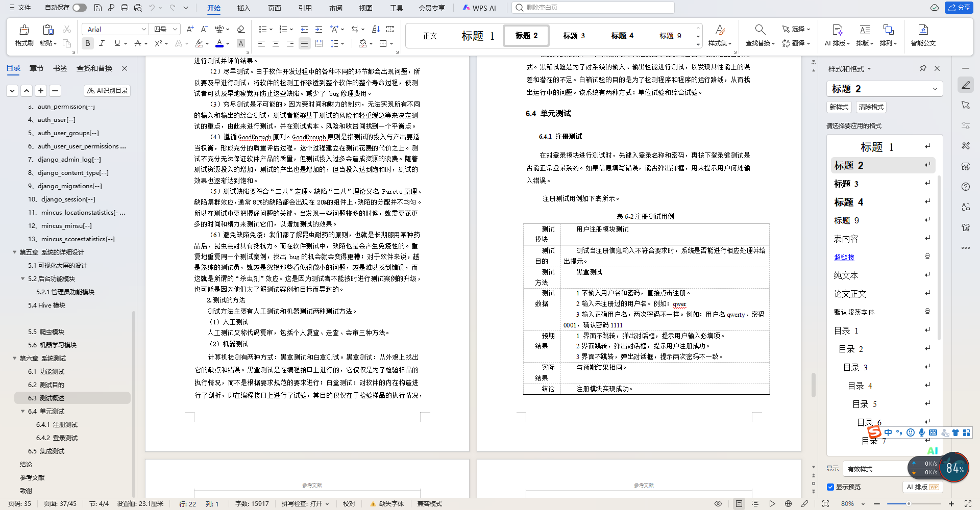Increase font size with A+ icon

[190, 29]
